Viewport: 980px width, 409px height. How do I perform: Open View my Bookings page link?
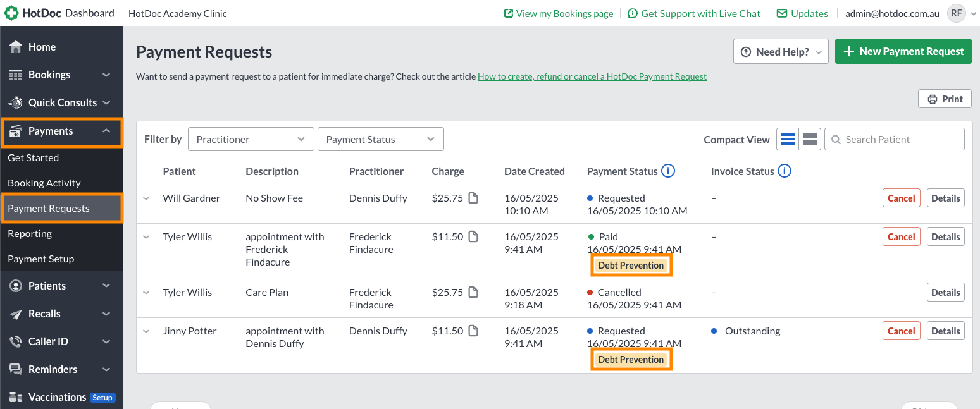(x=564, y=13)
